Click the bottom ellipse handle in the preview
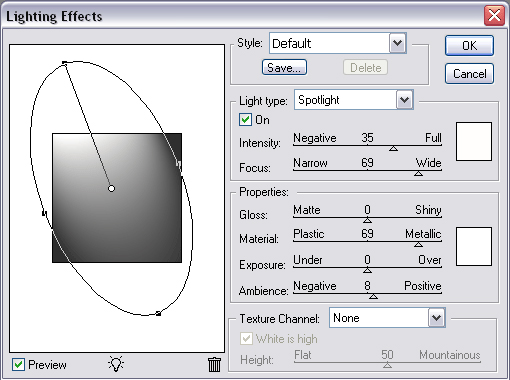The image size is (510, 380). pos(159,313)
